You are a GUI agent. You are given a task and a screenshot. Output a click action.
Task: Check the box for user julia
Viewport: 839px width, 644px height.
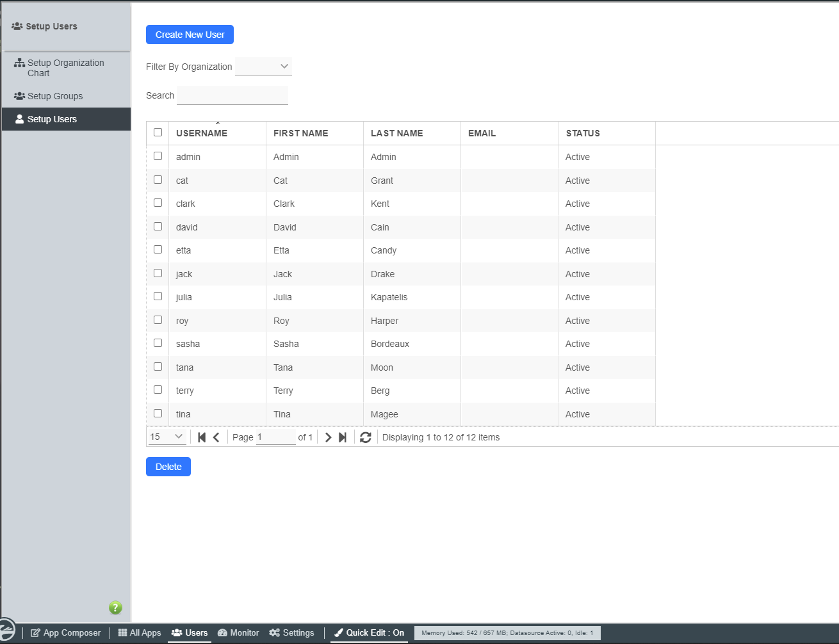click(158, 296)
